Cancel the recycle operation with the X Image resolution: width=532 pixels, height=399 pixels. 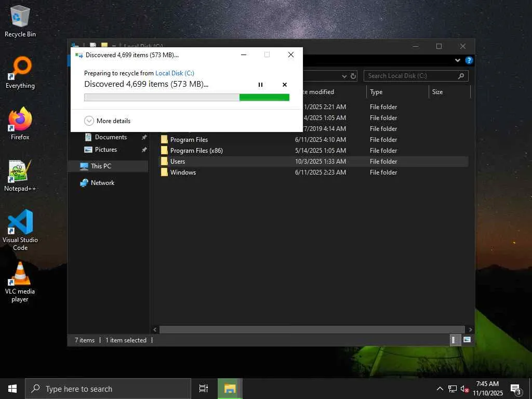point(285,85)
